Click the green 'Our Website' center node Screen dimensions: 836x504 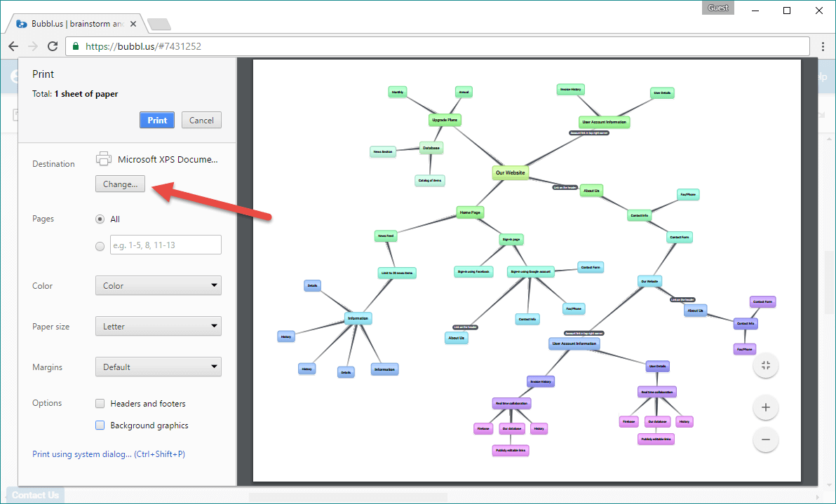point(511,172)
